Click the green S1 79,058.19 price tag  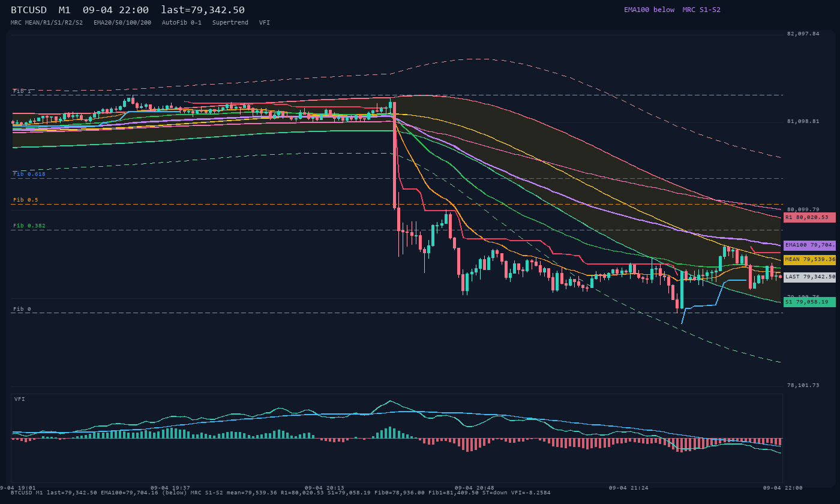809,302
